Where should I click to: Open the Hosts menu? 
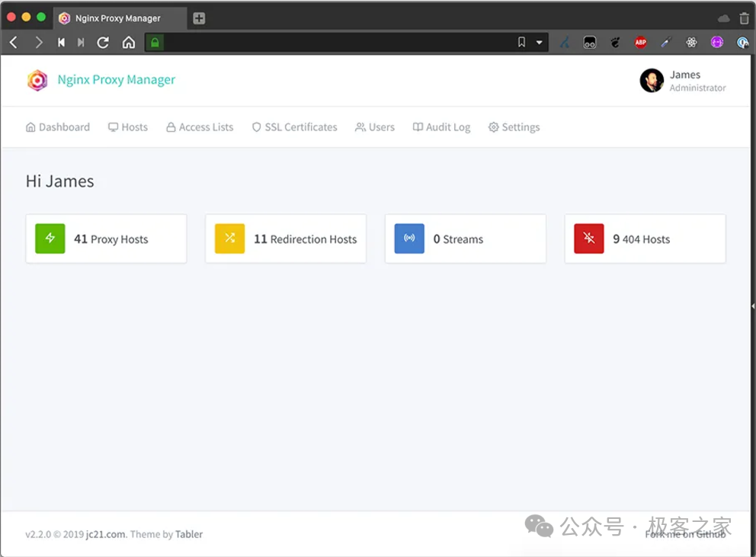pyautogui.click(x=128, y=127)
